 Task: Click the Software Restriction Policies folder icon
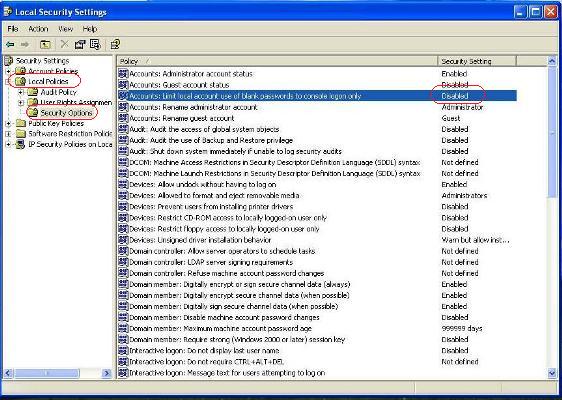[21, 134]
